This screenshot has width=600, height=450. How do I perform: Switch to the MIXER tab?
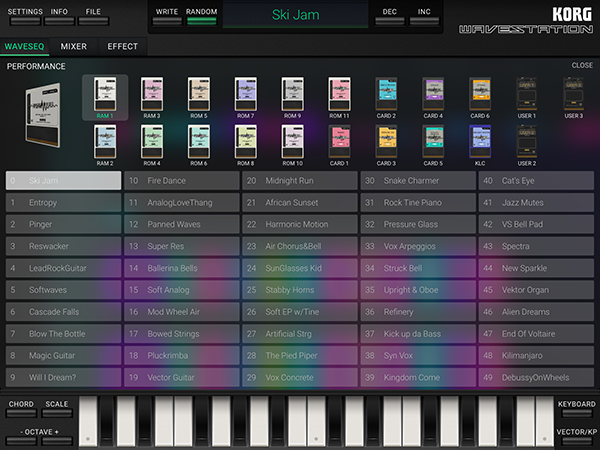coord(73,46)
